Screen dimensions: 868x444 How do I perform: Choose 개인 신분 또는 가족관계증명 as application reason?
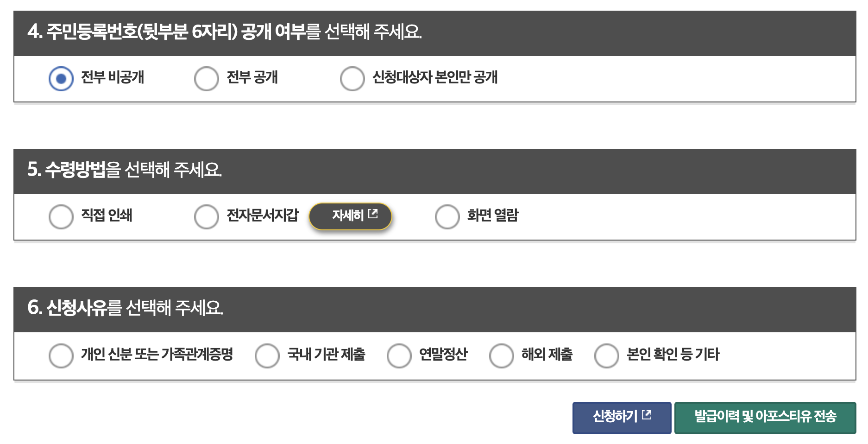[x=61, y=355]
